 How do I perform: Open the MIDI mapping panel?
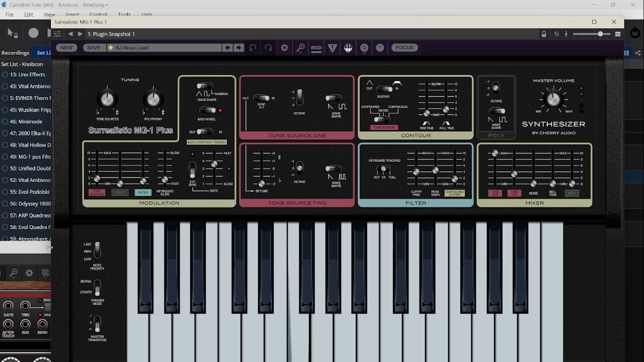316,48
